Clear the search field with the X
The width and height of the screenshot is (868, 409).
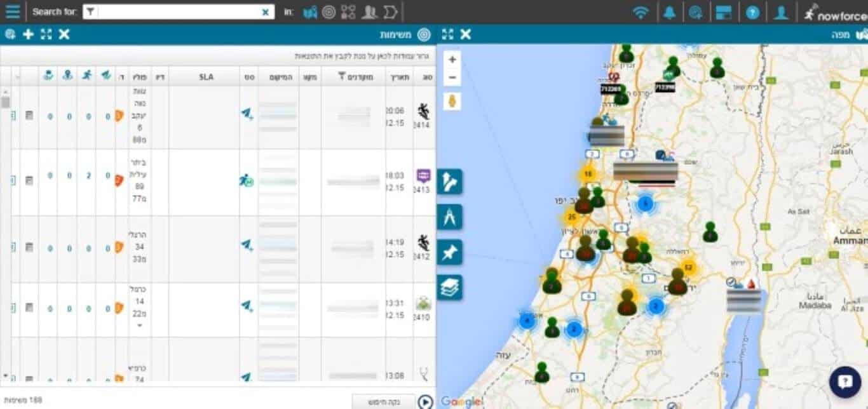tap(266, 11)
